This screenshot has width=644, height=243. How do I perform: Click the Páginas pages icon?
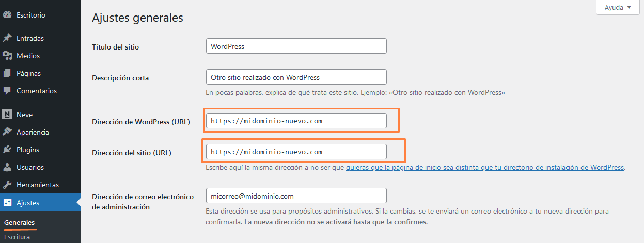click(x=7, y=73)
